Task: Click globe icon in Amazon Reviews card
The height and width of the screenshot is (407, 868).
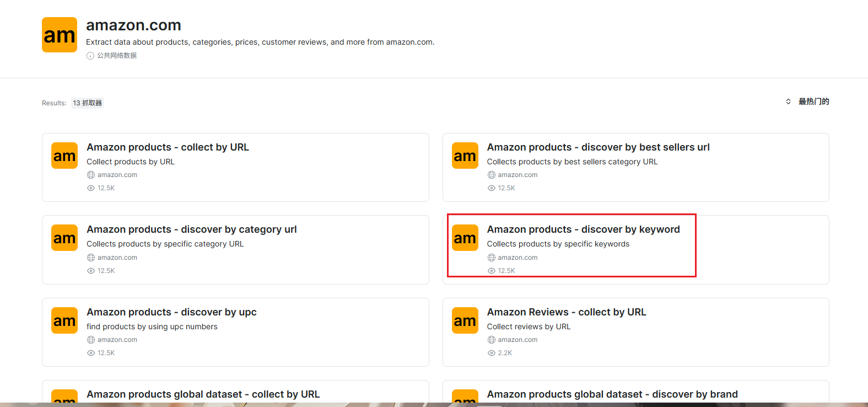Action: [492, 340]
